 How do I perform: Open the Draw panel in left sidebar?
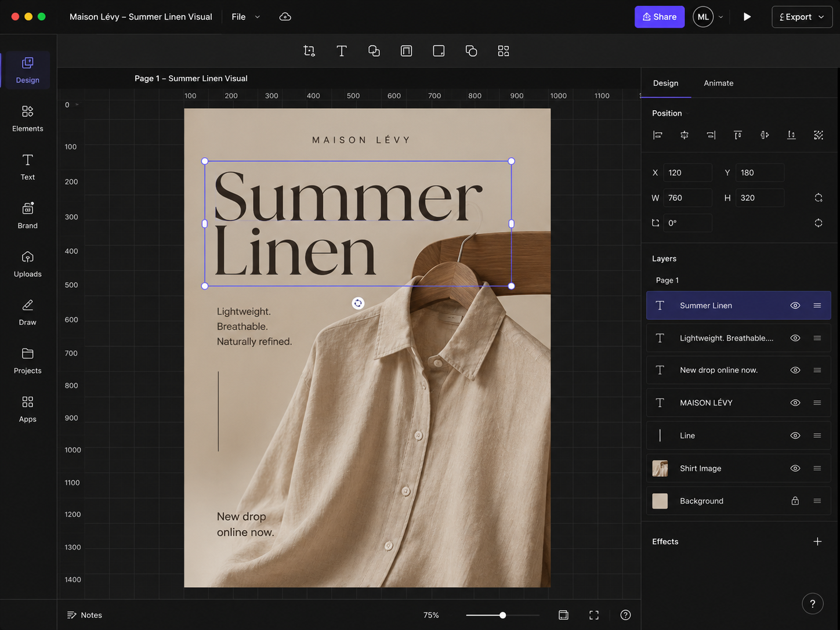pos(28,312)
